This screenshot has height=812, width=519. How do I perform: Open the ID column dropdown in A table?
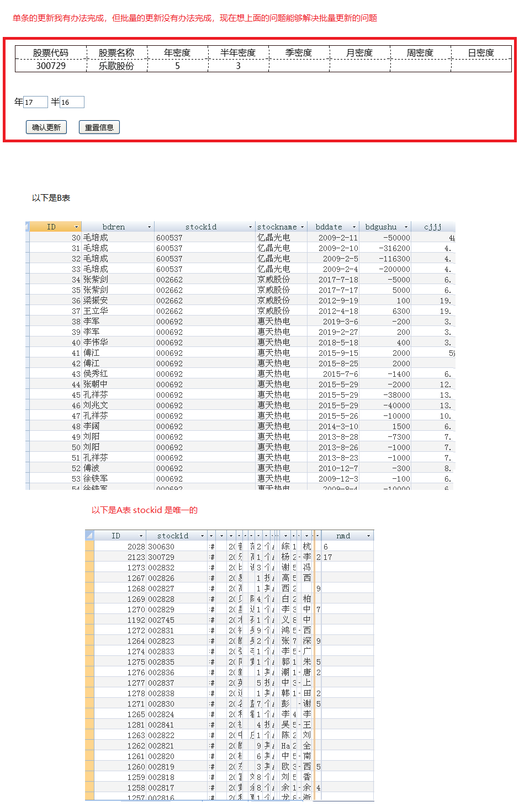(141, 536)
